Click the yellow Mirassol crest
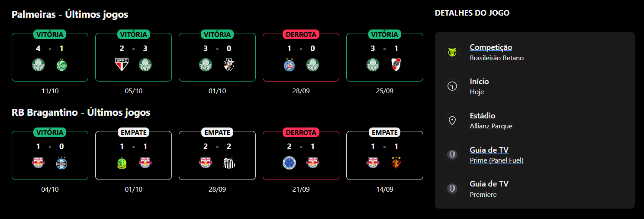The height and width of the screenshot is (219, 644). [x=122, y=163]
